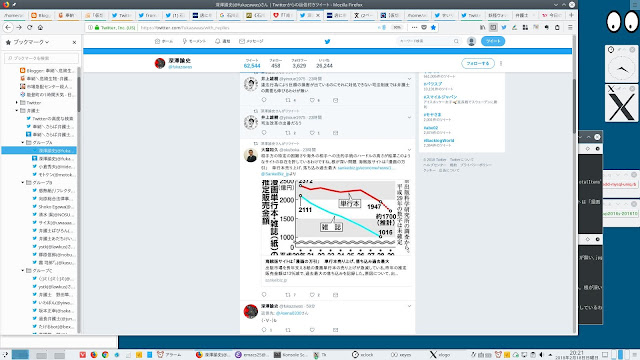640x360 pixels.
Task: Reload the page with the refresh icon
Action: point(29,27)
